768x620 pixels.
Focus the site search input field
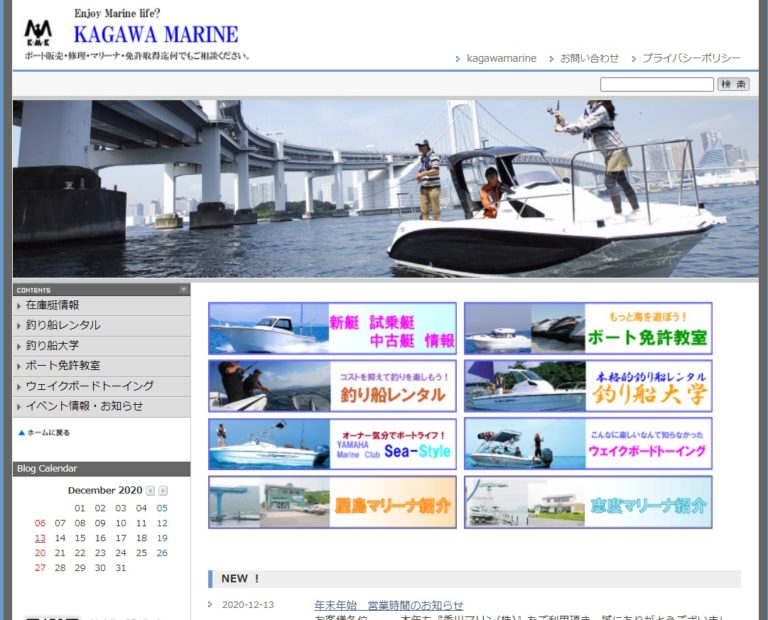coord(656,84)
